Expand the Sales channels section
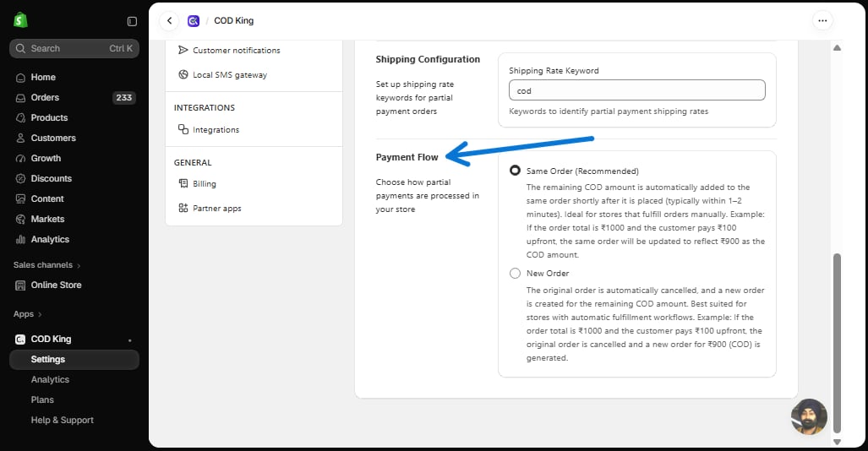The image size is (868, 451). tap(47, 265)
